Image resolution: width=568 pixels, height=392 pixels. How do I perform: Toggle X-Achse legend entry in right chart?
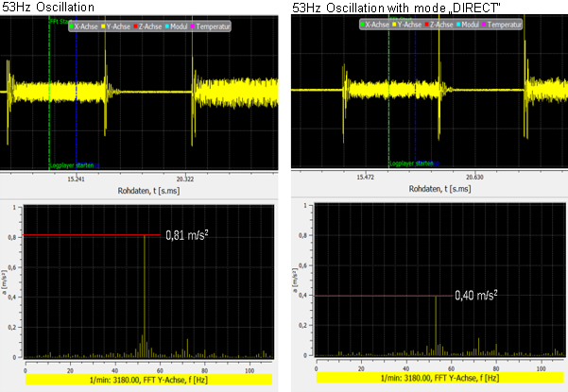(x=374, y=25)
